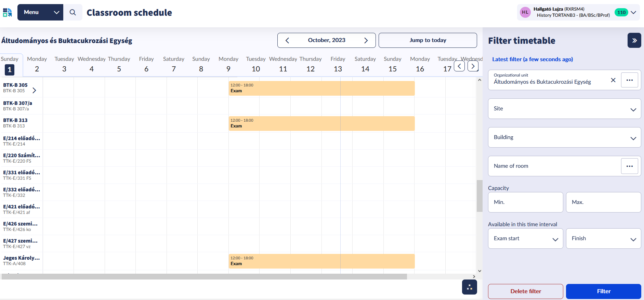Click floating grid button below schedule
644x300 pixels.
pyautogui.click(x=469, y=287)
